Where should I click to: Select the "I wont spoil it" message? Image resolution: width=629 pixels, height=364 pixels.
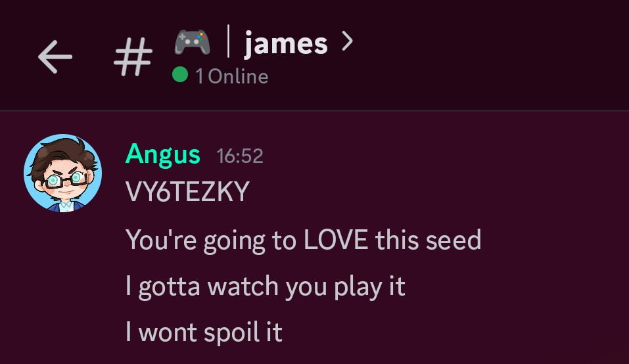(204, 332)
